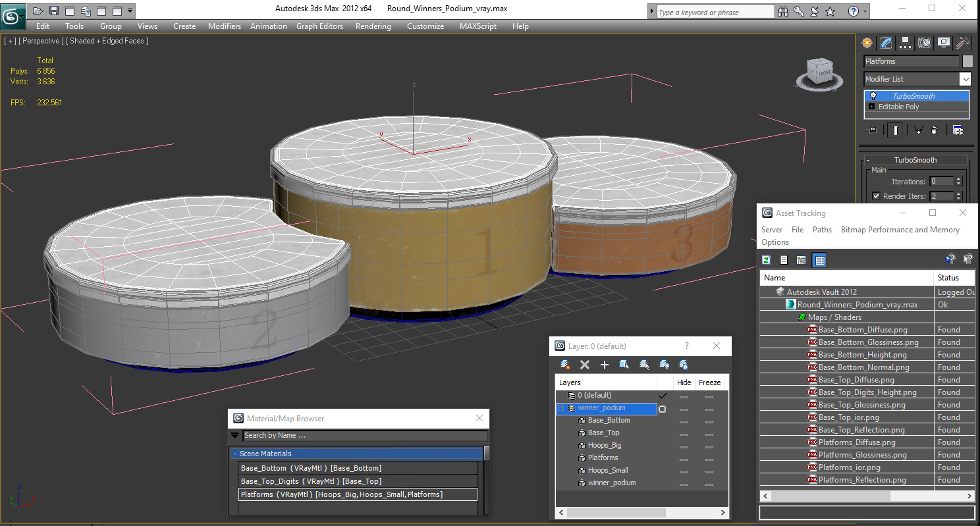Click Remove Modifier trash icon
Image resolution: width=980 pixels, height=526 pixels.
(934, 130)
